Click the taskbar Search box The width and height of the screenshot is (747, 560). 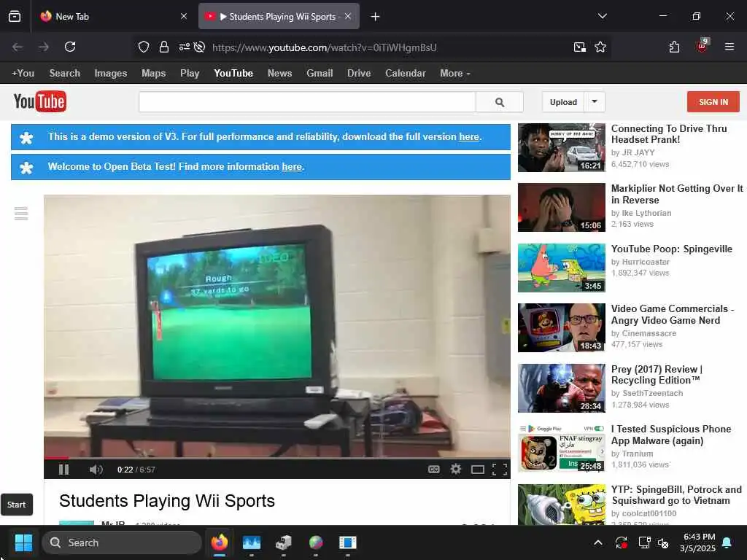point(122,542)
